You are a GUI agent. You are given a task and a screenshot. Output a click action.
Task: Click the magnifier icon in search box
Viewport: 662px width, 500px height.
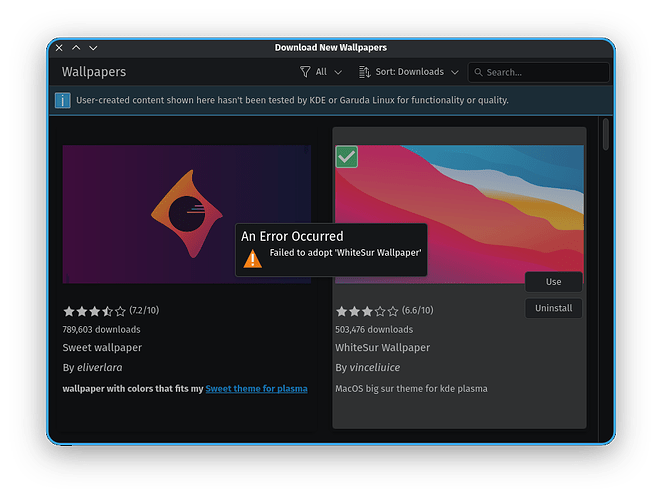click(x=478, y=72)
